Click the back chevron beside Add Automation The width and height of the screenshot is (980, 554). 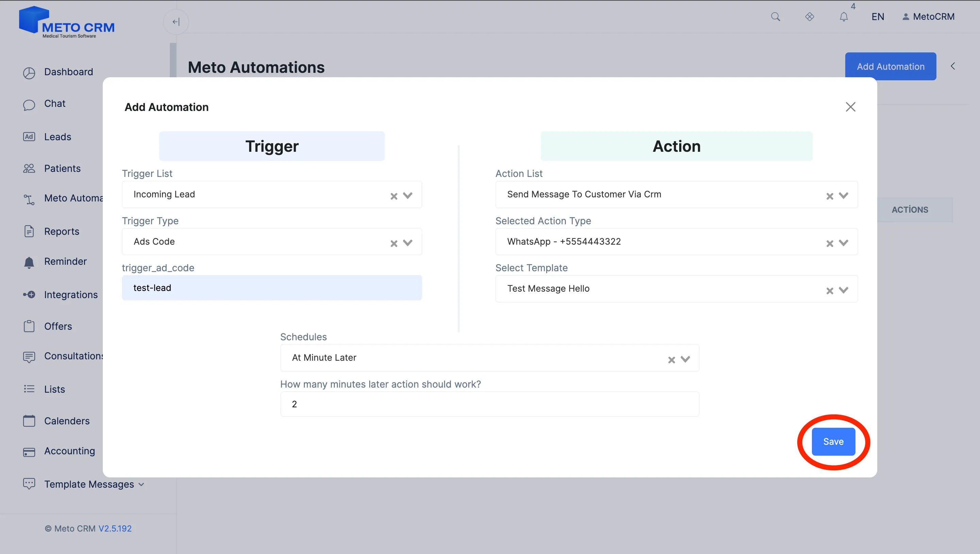pyautogui.click(x=953, y=66)
